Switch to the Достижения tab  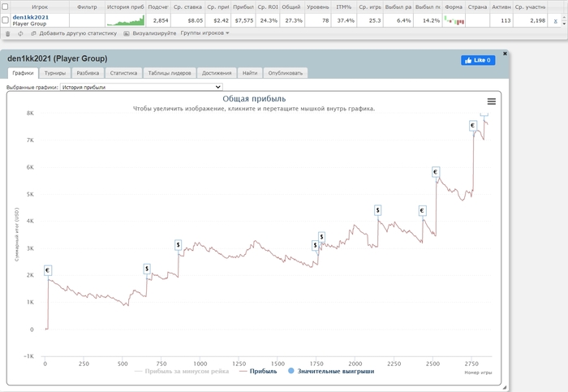point(217,73)
